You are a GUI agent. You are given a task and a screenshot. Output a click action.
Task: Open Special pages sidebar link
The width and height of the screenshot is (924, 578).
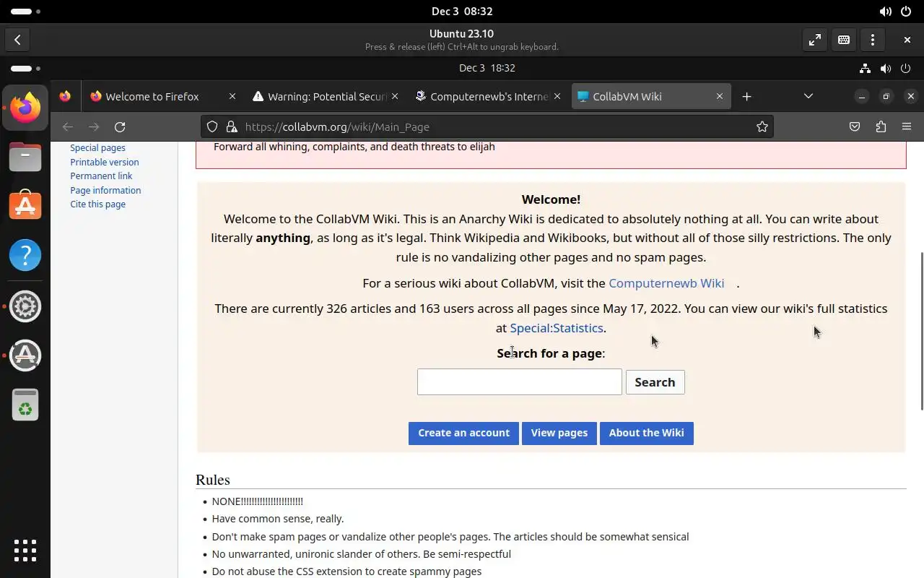click(x=97, y=147)
